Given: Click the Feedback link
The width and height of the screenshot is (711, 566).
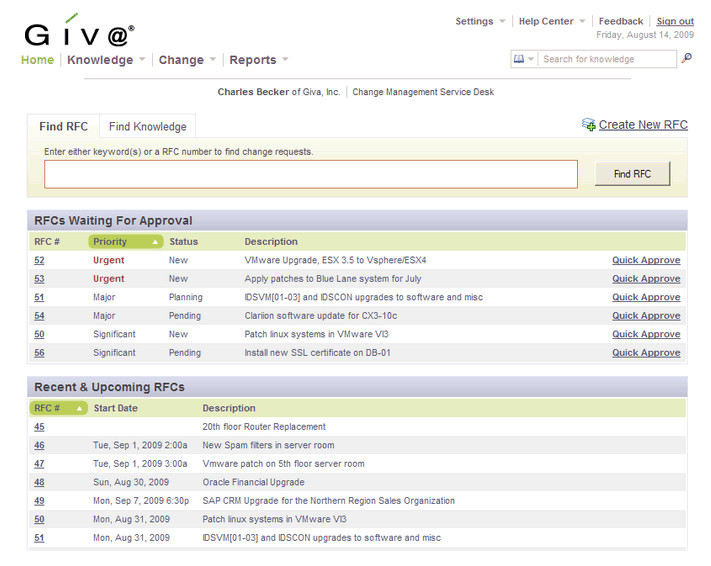Looking at the screenshot, I should point(621,21).
